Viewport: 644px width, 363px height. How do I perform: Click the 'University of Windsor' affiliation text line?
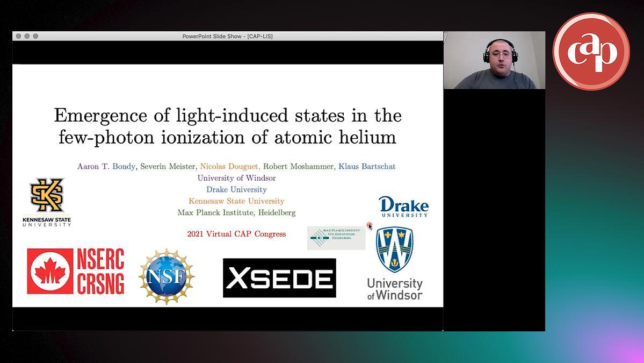click(x=236, y=178)
